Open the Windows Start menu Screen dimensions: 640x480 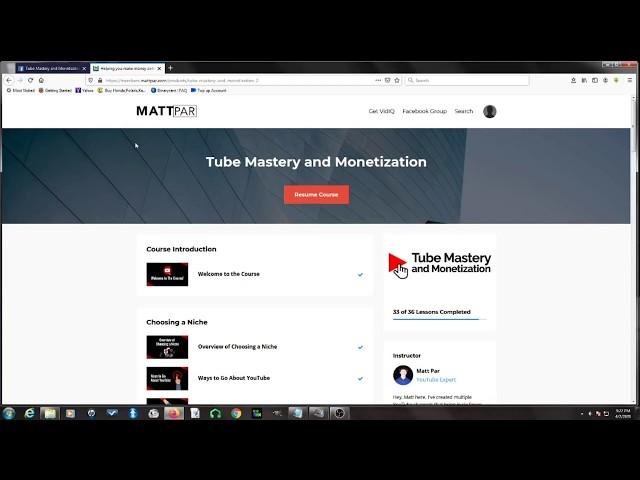point(9,413)
